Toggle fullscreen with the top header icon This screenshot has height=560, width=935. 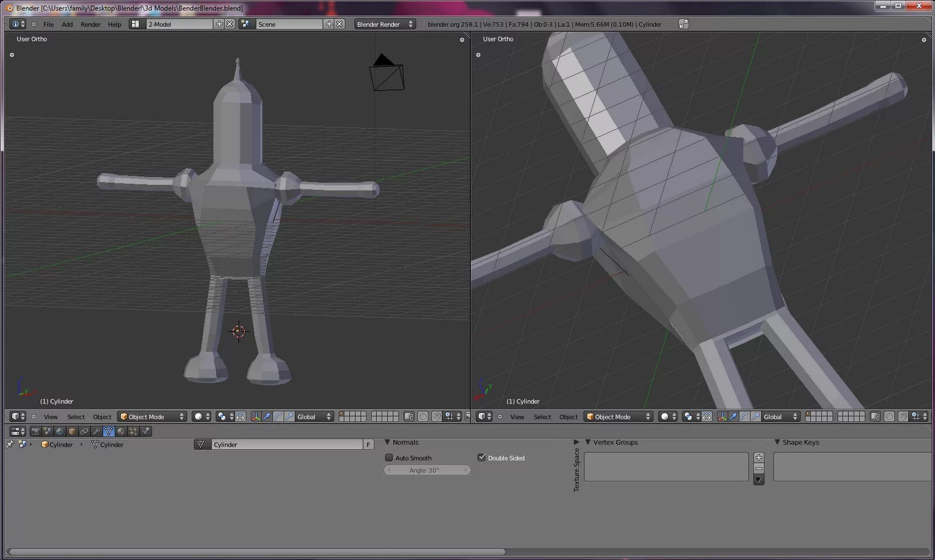point(683,24)
